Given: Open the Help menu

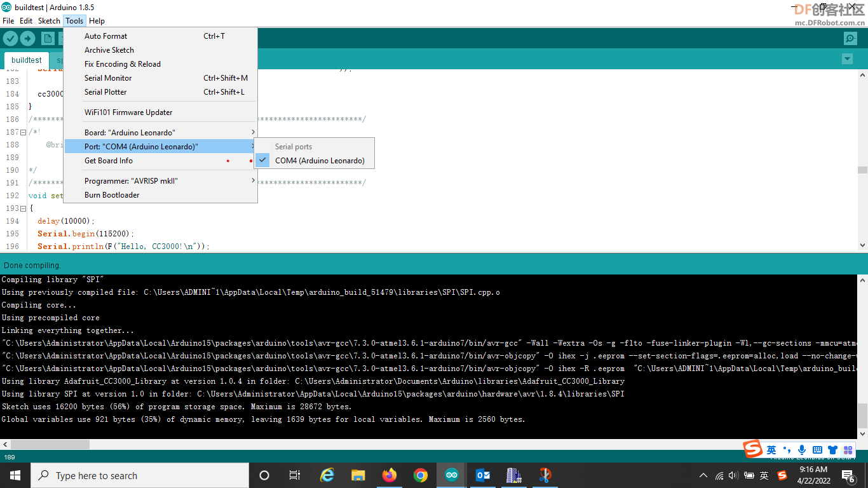Looking at the screenshot, I should [x=97, y=21].
